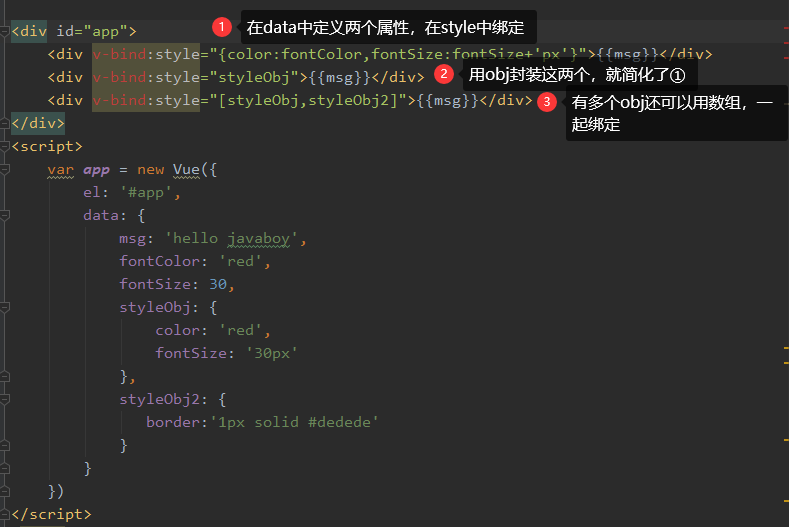789x527 pixels.
Task: Collapse the 'data: {' block fold marker
Action: [5, 216]
